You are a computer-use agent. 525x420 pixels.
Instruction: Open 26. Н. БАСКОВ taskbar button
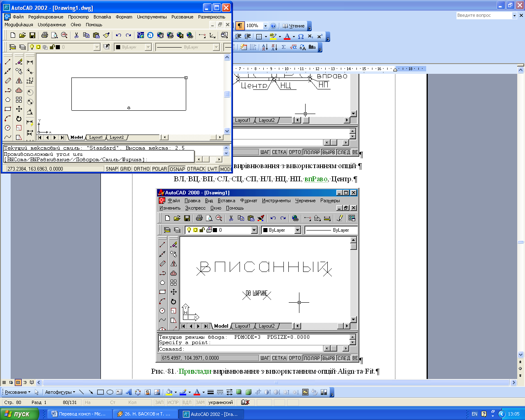click(x=146, y=414)
